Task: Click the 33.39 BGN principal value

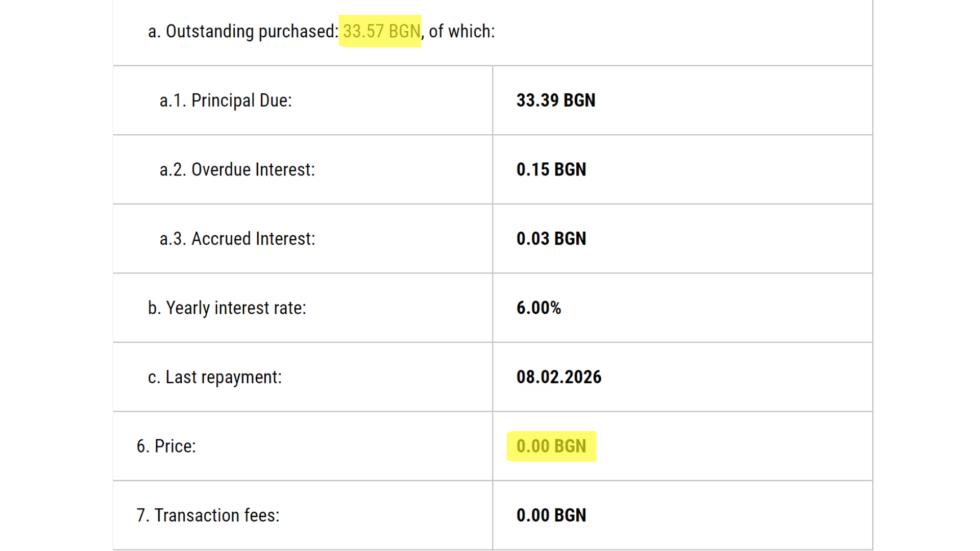Action: tap(555, 101)
